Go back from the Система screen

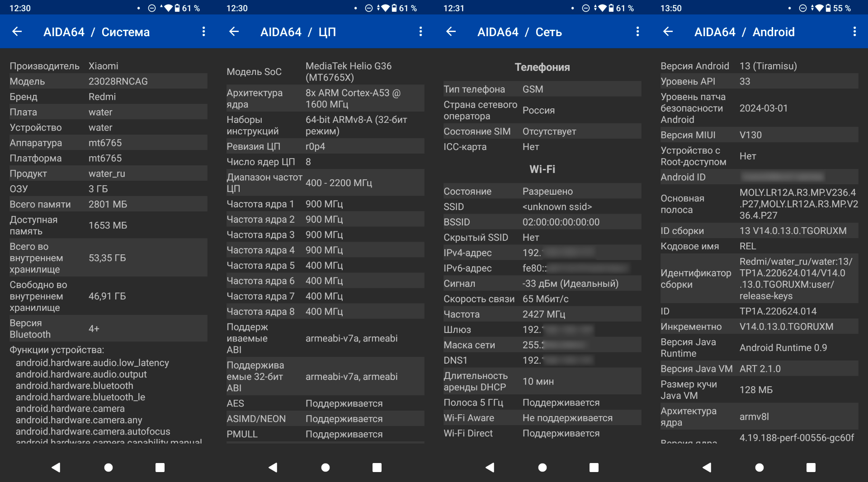[17, 32]
